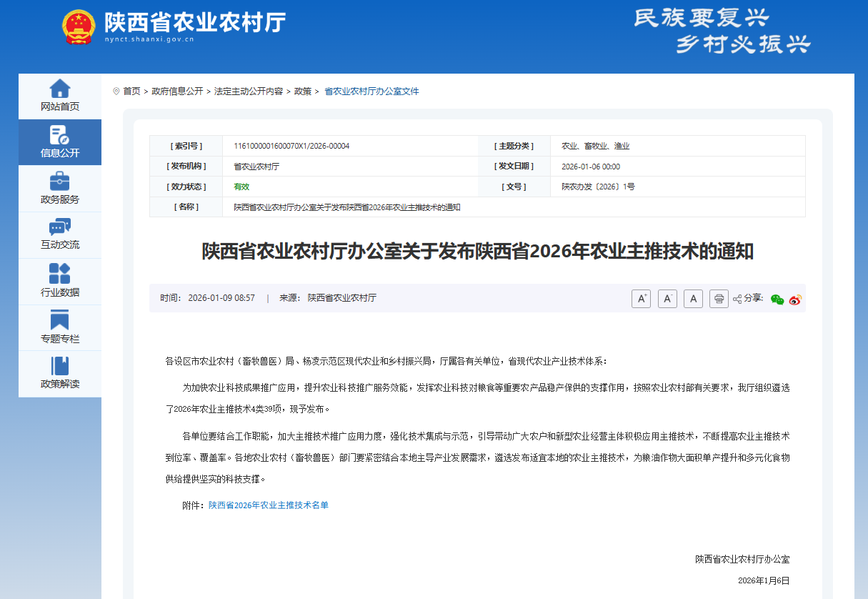Reset font size with plain A button
This screenshot has width=868, height=599.
[x=693, y=299]
